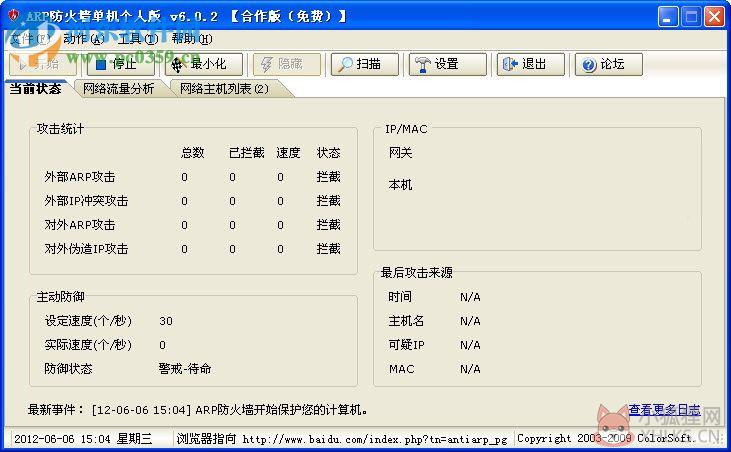Click the 已拦截 column header
Viewport: 731px width, 452px height.
pyautogui.click(x=247, y=153)
